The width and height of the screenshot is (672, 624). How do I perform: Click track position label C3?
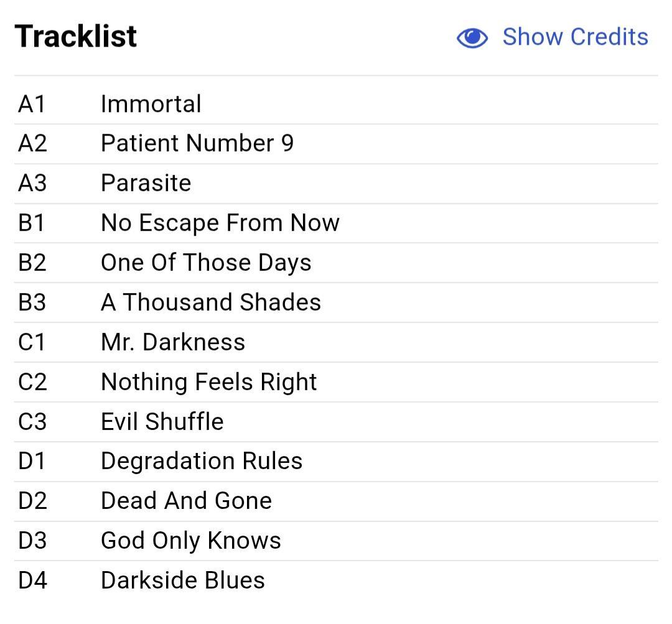32,421
